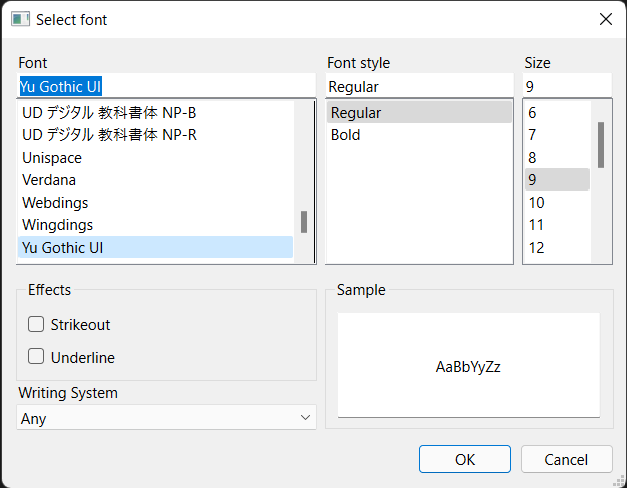Choose font size 12
The image size is (627, 488).
click(x=537, y=248)
